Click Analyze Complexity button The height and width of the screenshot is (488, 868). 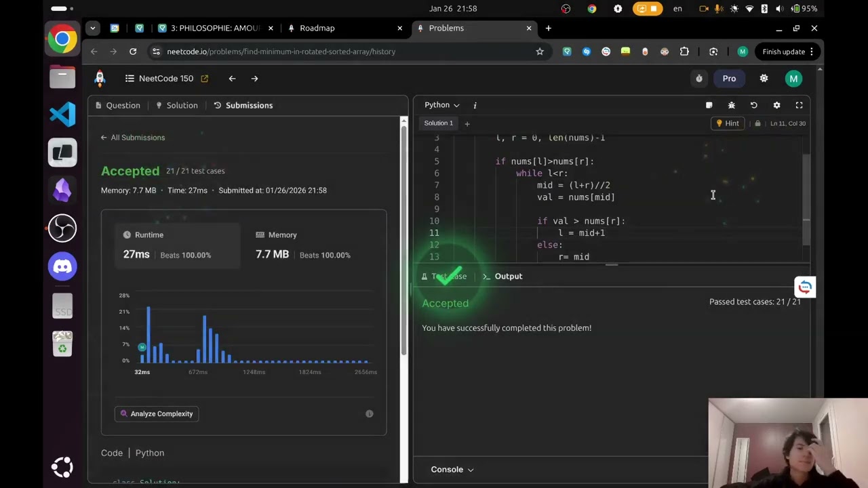pyautogui.click(x=157, y=413)
